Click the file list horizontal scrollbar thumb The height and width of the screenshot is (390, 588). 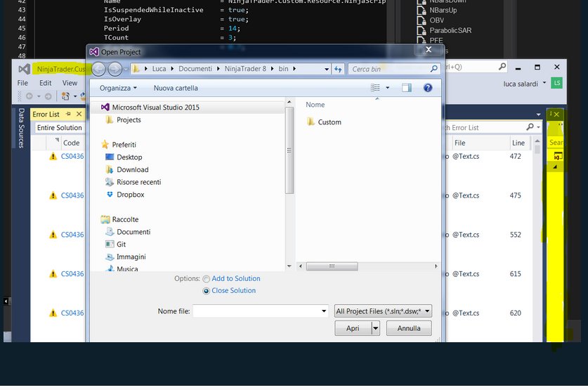pyautogui.click(x=332, y=266)
